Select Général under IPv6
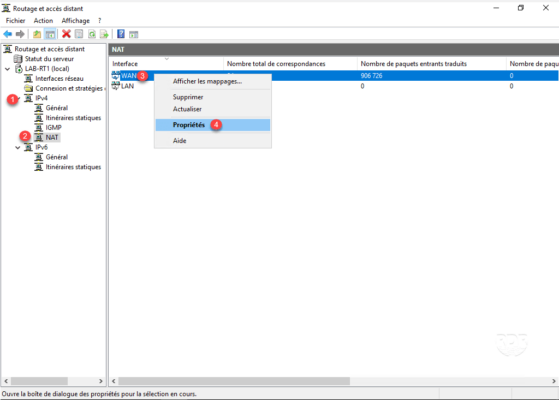 [x=57, y=157]
